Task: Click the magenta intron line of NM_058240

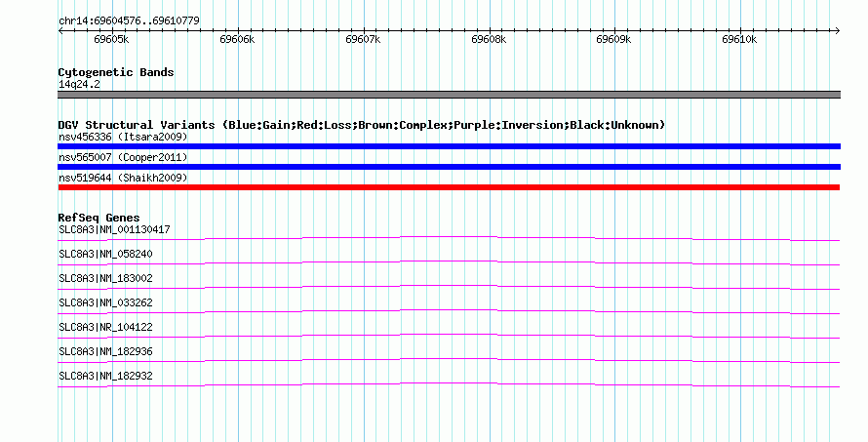Action: [x=449, y=261]
